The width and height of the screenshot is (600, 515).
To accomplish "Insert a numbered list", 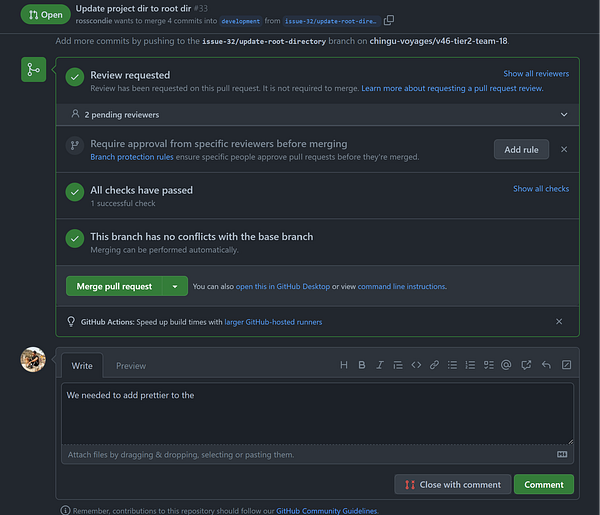I will click(x=470, y=365).
